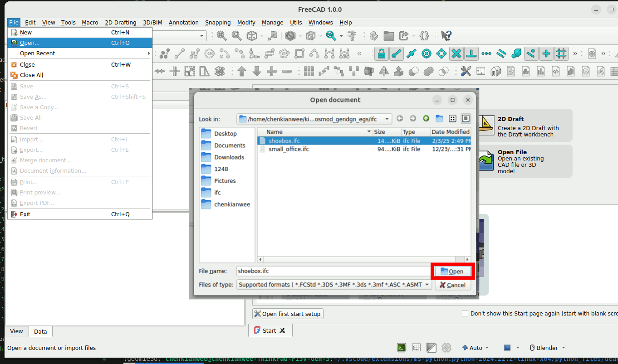Choose Open Recent in File menu
The image size is (618, 364).
coord(38,53)
